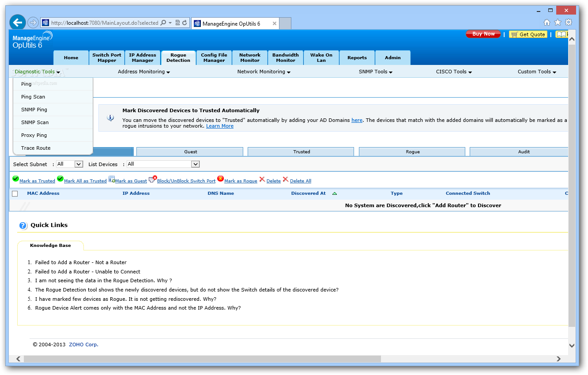Show the Trusted devices tab
This screenshot has height=375, width=588.
tap(301, 152)
